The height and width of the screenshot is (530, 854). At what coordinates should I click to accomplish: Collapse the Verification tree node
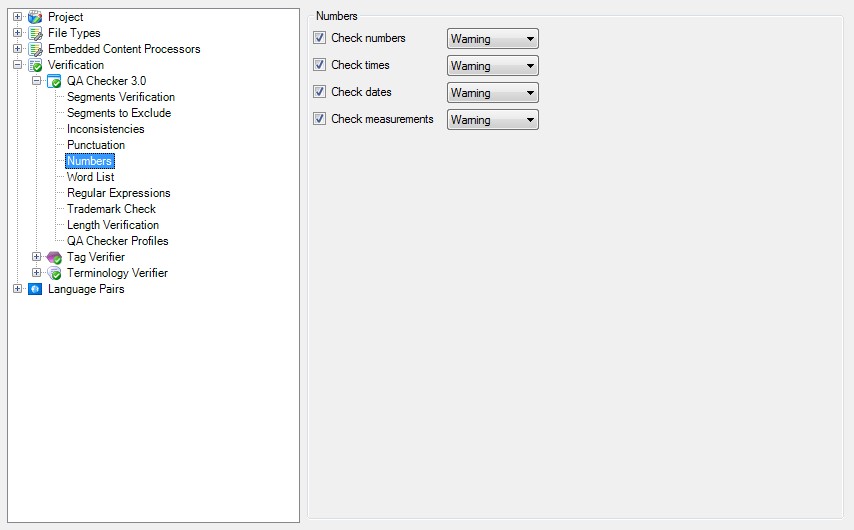point(17,65)
